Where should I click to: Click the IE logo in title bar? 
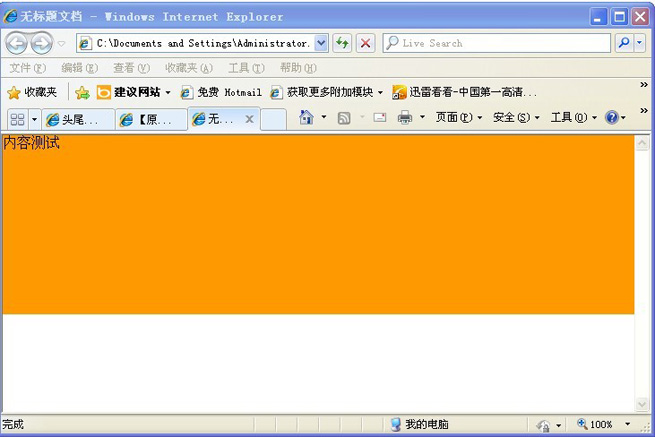click(10, 16)
